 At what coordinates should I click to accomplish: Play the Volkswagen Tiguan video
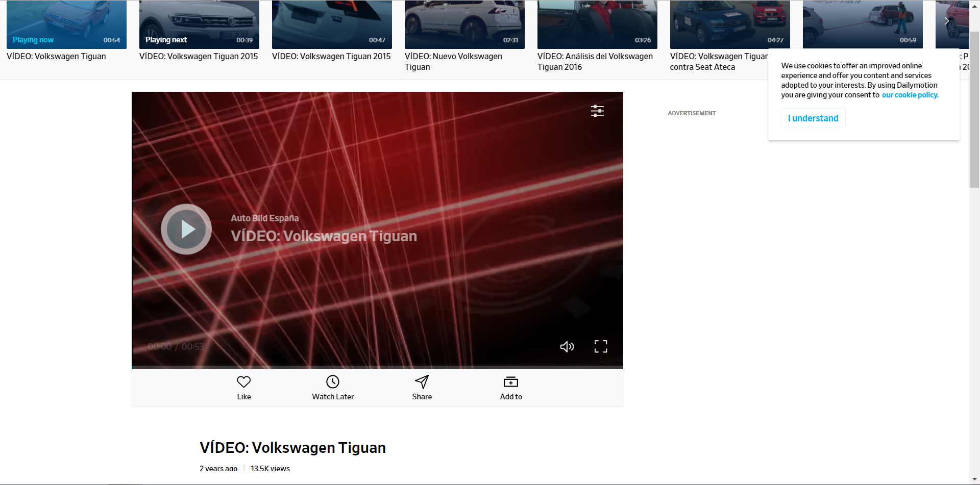pyautogui.click(x=186, y=229)
